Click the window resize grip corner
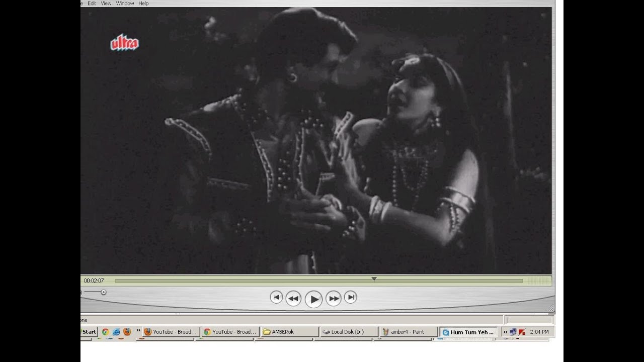 pyautogui.click(x=551, y=309)
